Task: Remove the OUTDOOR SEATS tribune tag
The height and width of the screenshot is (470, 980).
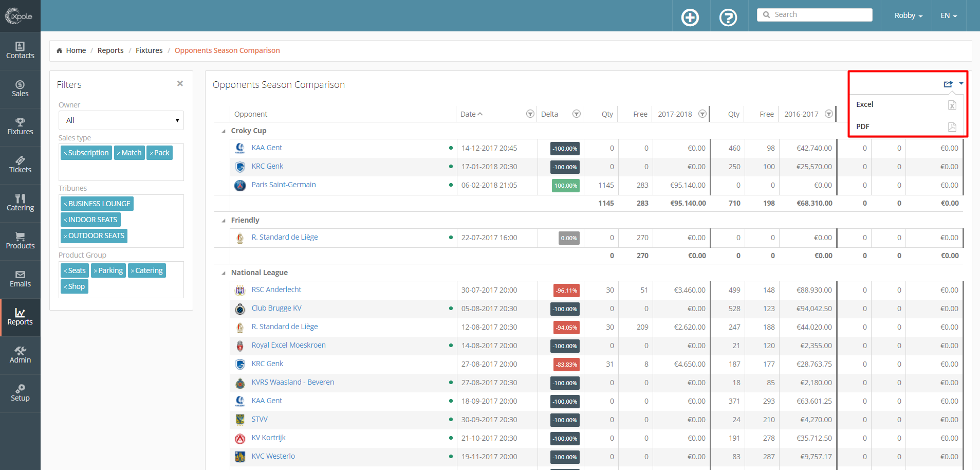Action: pos(65,236)
